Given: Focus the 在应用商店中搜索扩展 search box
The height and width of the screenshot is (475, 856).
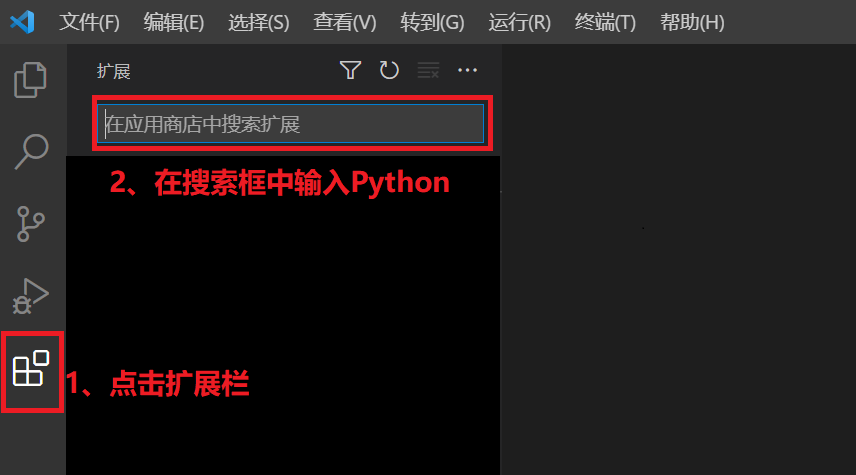Looking at the screenshot, I should (290, 124).
